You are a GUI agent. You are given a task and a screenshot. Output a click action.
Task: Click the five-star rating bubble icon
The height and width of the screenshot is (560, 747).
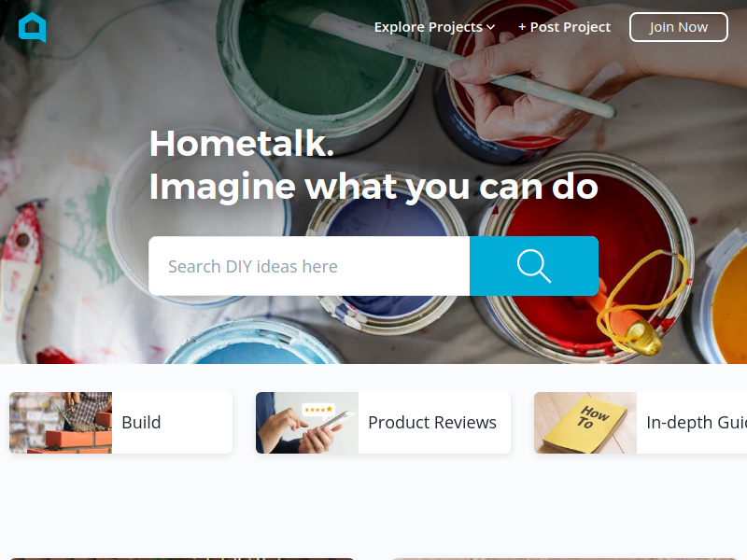coord(318,410)
